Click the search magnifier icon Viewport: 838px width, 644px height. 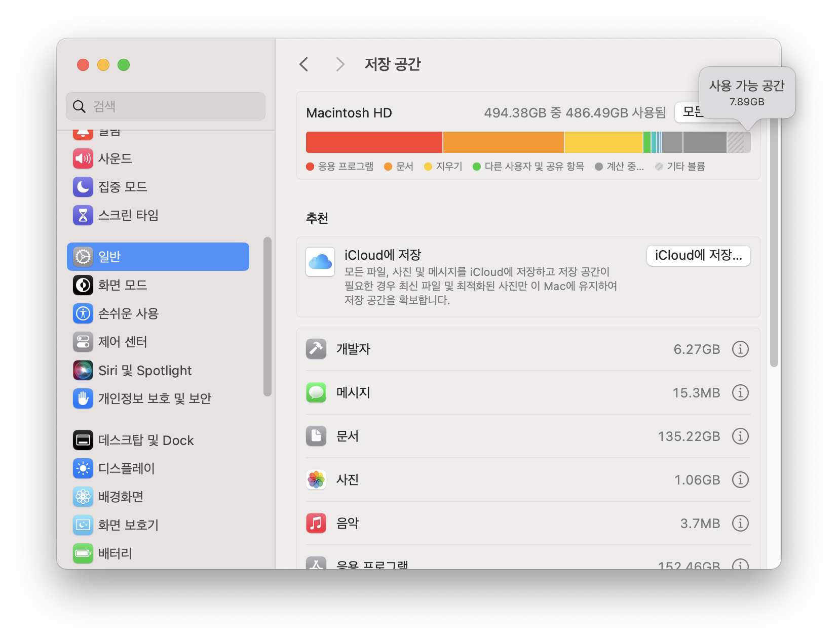point(79,106)
